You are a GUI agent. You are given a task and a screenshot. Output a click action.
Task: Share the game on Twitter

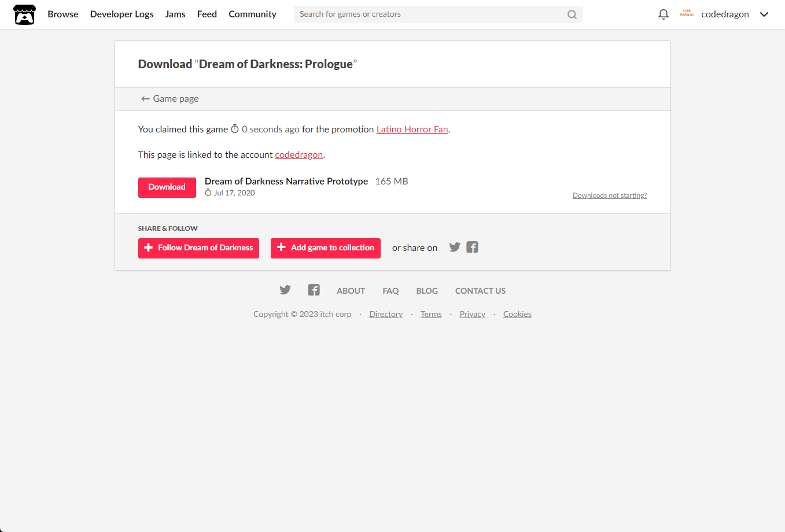click(455, 247)
